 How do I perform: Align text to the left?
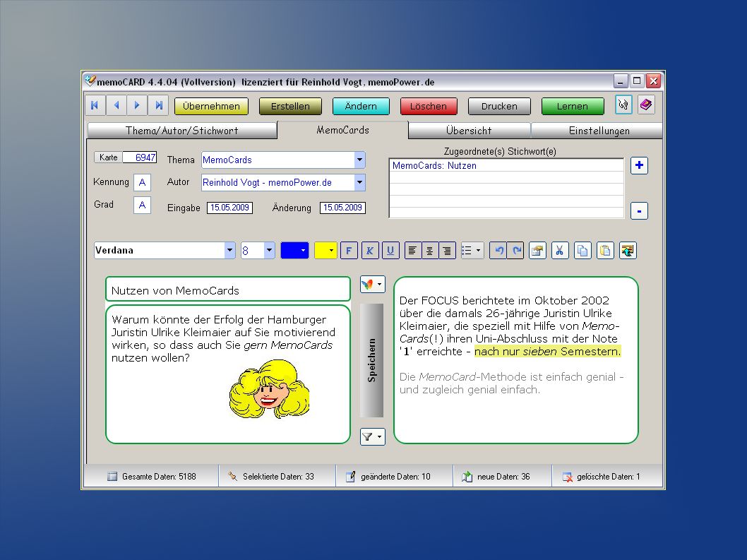[x=412, y=251]
